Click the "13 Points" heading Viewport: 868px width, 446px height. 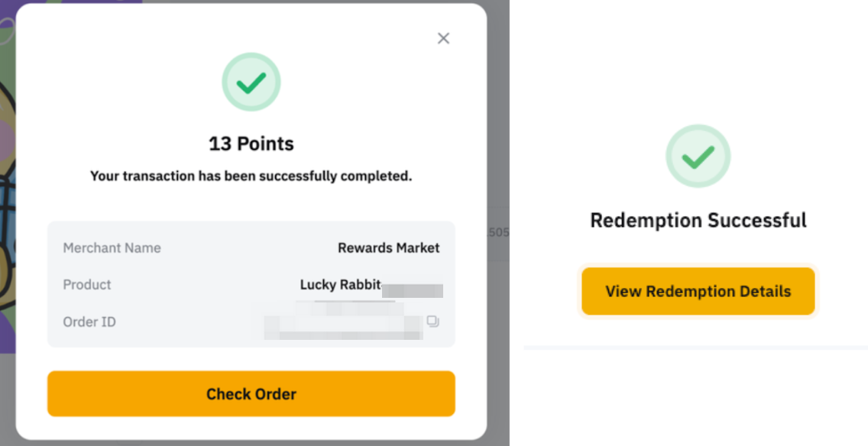point(251,144)
